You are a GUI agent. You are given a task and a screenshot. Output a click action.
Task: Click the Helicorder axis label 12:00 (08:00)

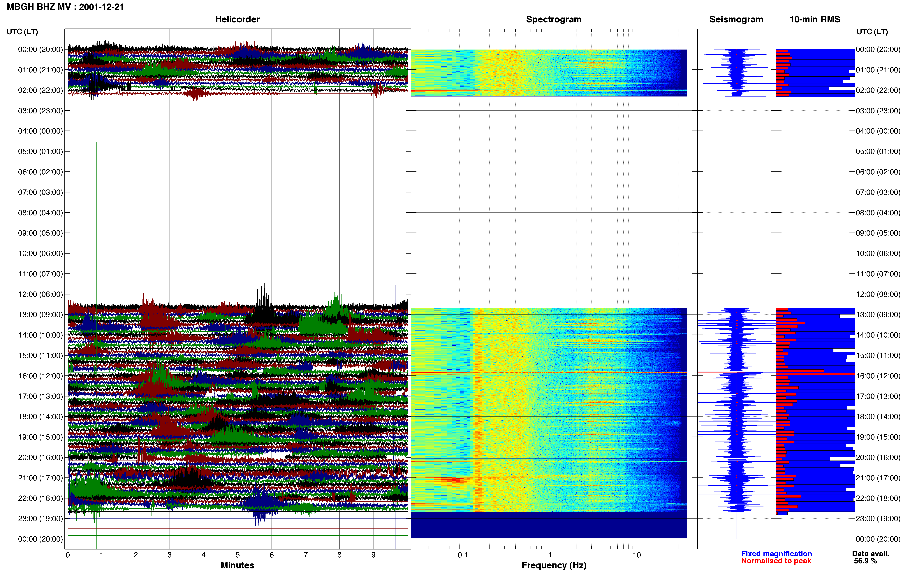pos(41,294)
